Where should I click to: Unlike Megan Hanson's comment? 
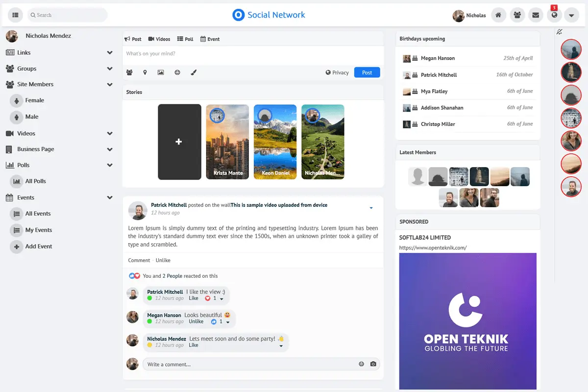196,321
